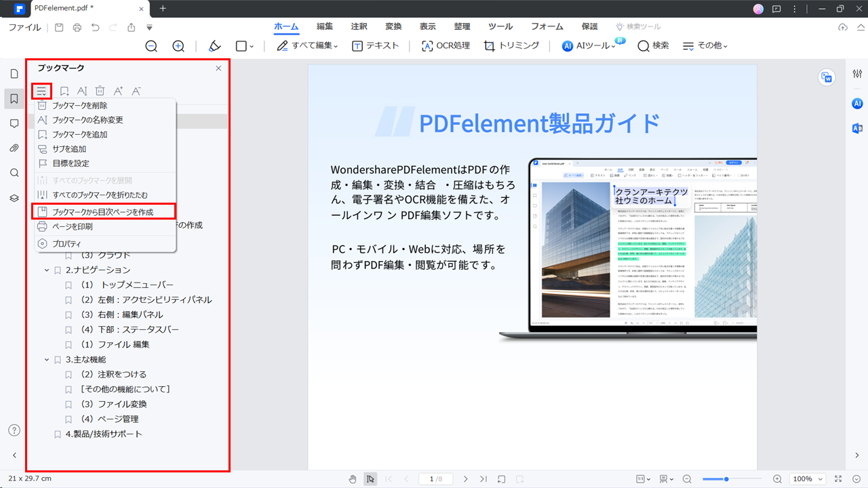This screenshot has width=868, height=488.
Task: Go to next page arrow
Action: (x=465, y=479)
